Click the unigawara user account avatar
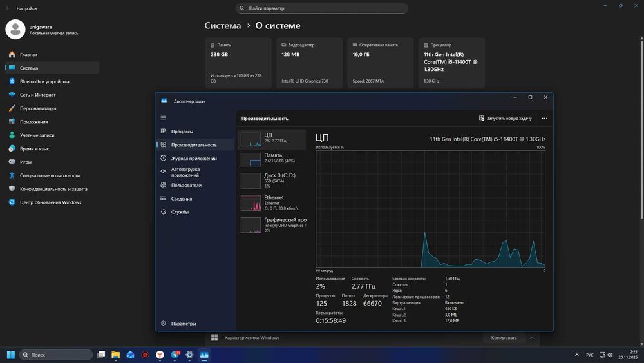The image size is (644, 363). click(15, 29)
